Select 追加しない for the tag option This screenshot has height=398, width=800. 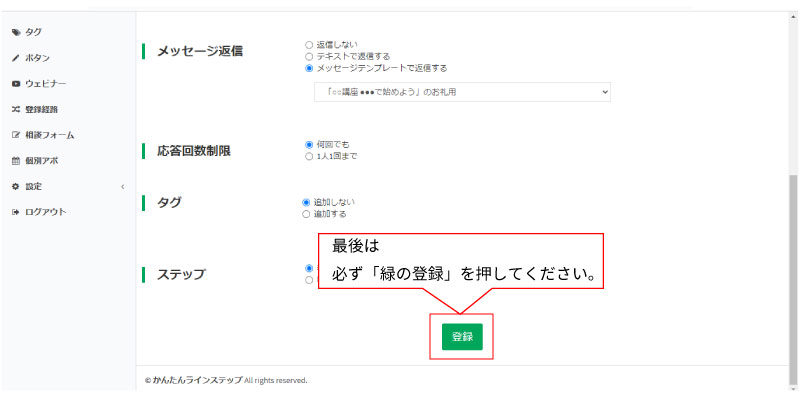[306, 202]
